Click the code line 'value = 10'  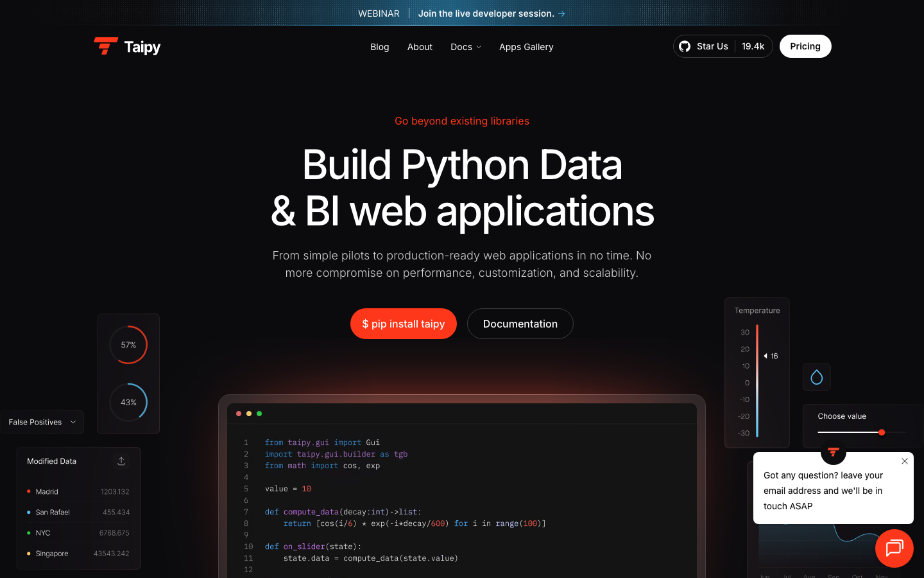288,489
